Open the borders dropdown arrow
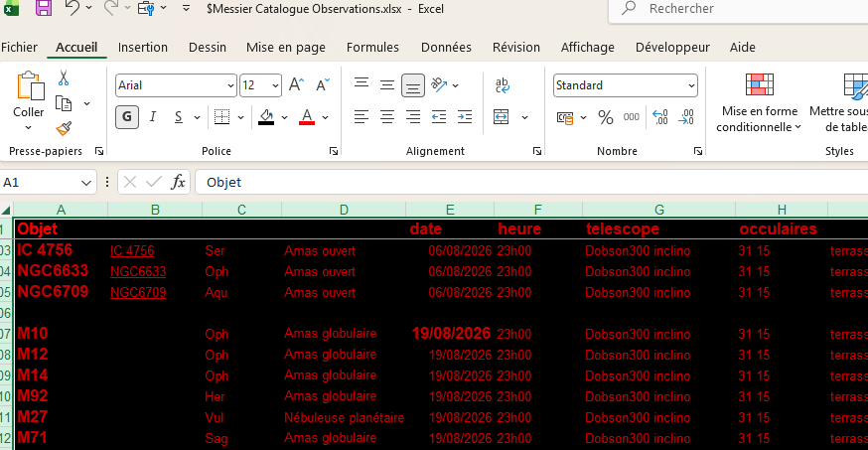The height and width of the screenshot is (450, 868). 240,117
